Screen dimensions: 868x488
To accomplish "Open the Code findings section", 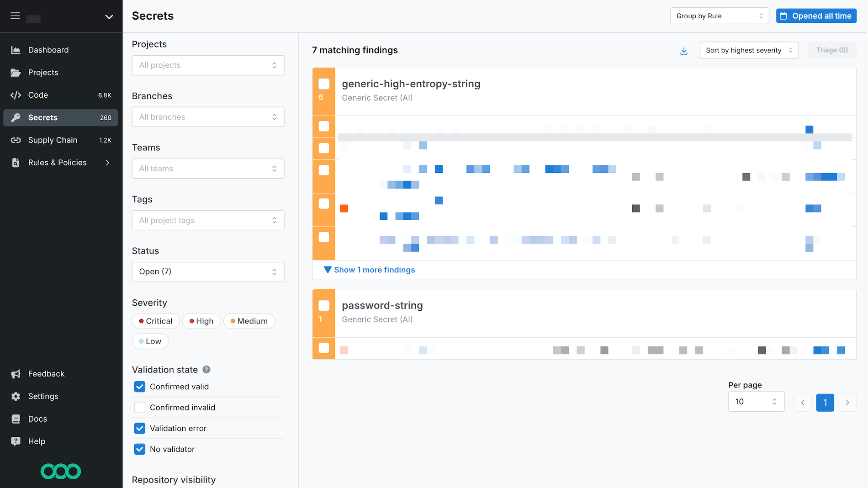I will click(38, 95).
